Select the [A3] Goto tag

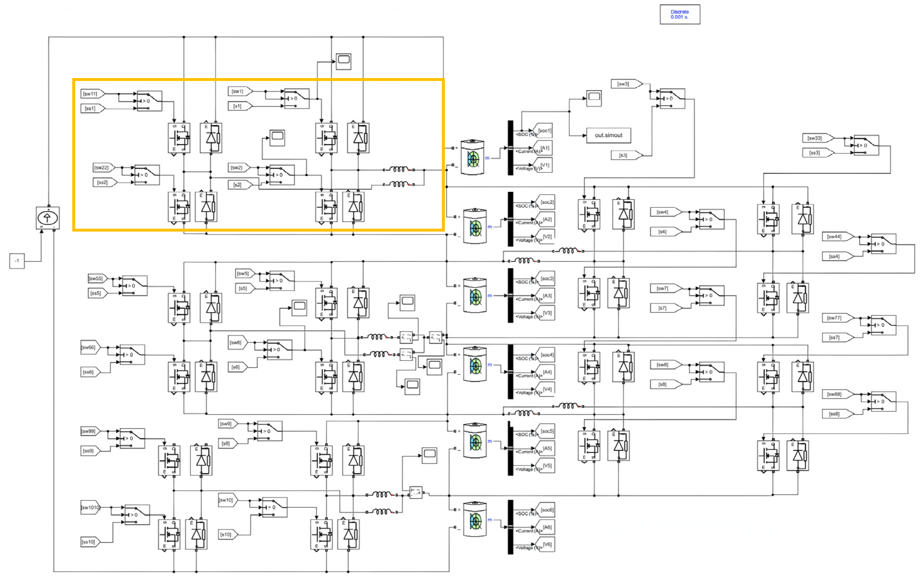click(547, 295)
